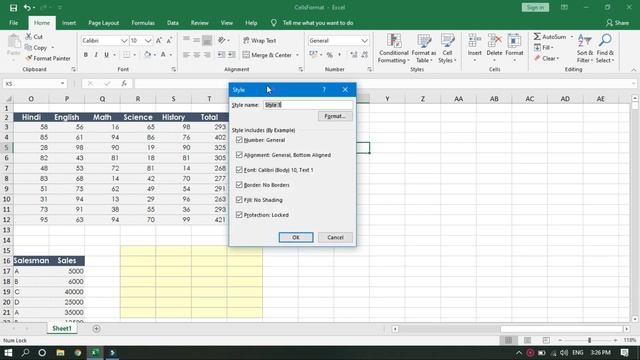Image resolution: width=640 pixels, height=360 pixels.
Task: Click the AutoSum sigma icon
Action: point(537,37)
